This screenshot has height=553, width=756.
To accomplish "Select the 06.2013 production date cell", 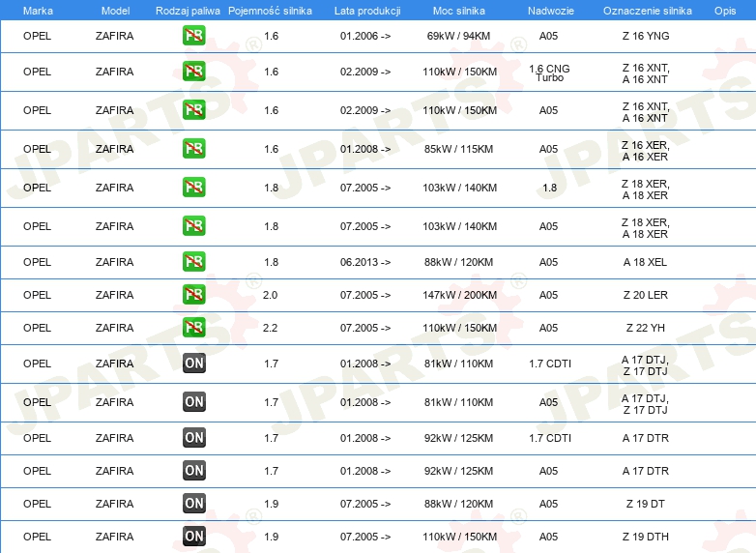I will [x=365, y=262].
